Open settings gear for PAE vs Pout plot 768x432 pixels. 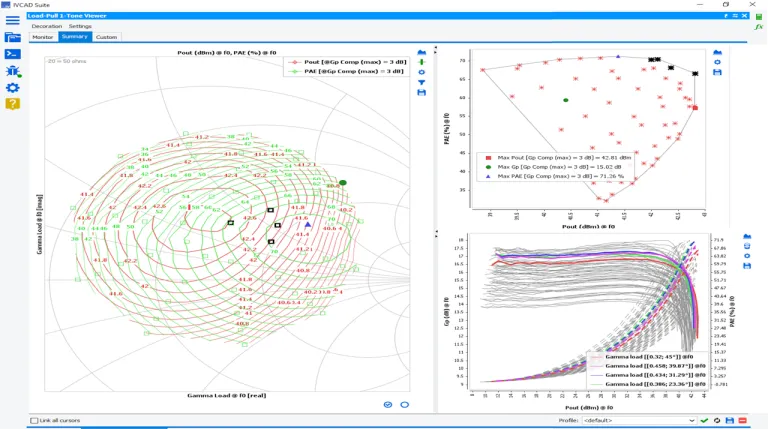point(717,62)
